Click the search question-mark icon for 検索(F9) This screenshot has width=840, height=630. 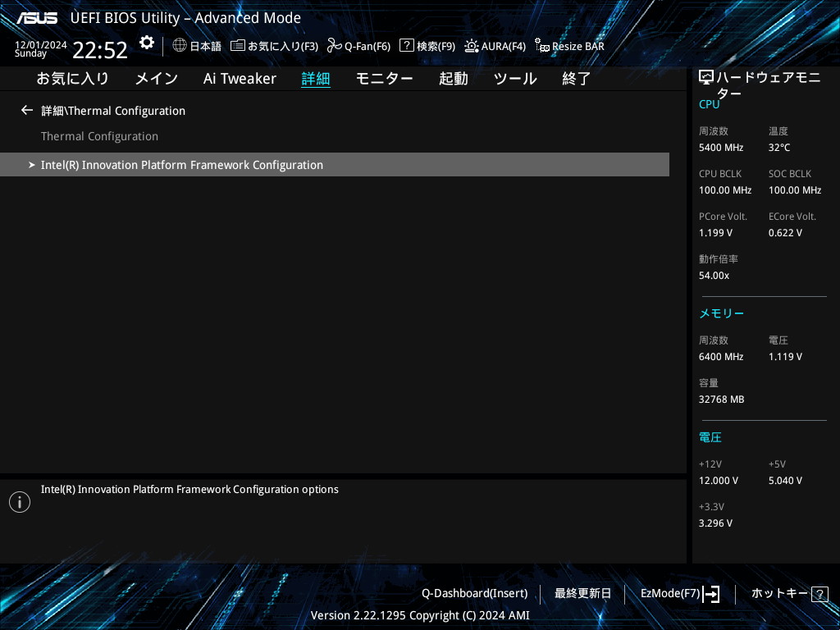click(x=407, y=45)
